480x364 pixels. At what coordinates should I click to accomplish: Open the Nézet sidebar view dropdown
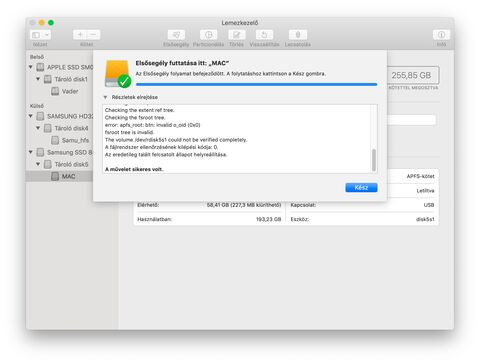pos(41,35)
